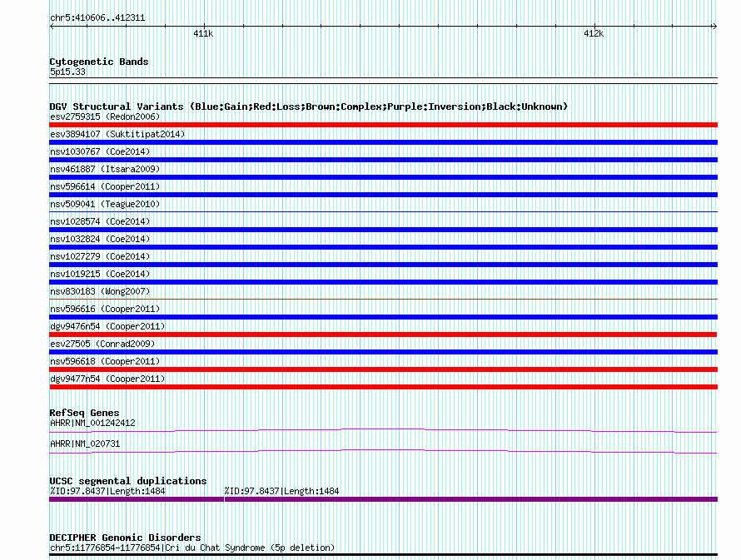Open the nsv1030767 (Coe2014) variant label
This screenshot has width=741, height=560.
pyautogui.click(x=100, y=151)
